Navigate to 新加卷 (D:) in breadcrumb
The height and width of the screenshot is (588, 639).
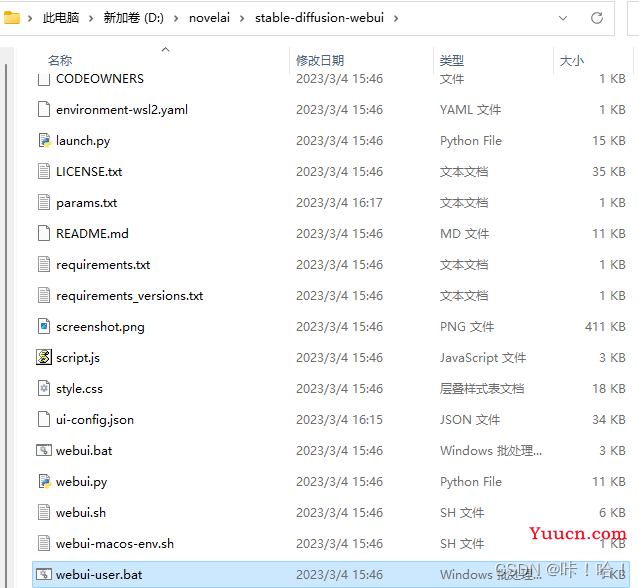point(134,18)
